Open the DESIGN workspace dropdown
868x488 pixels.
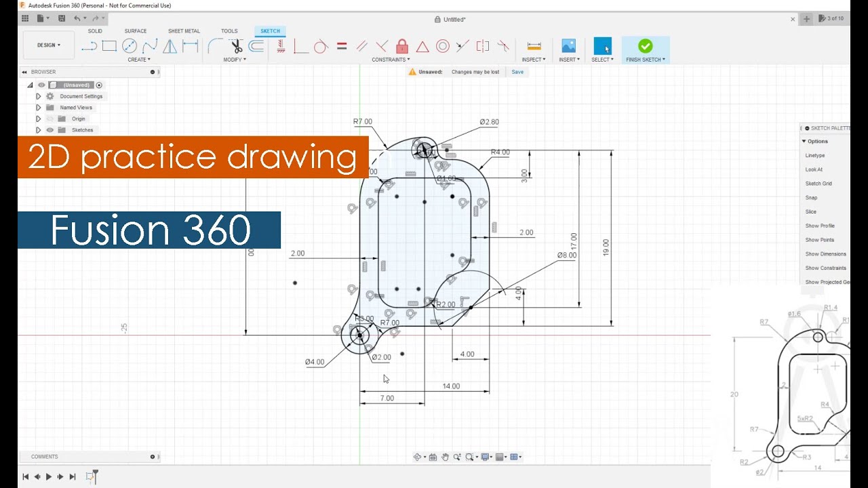point(48,45)
